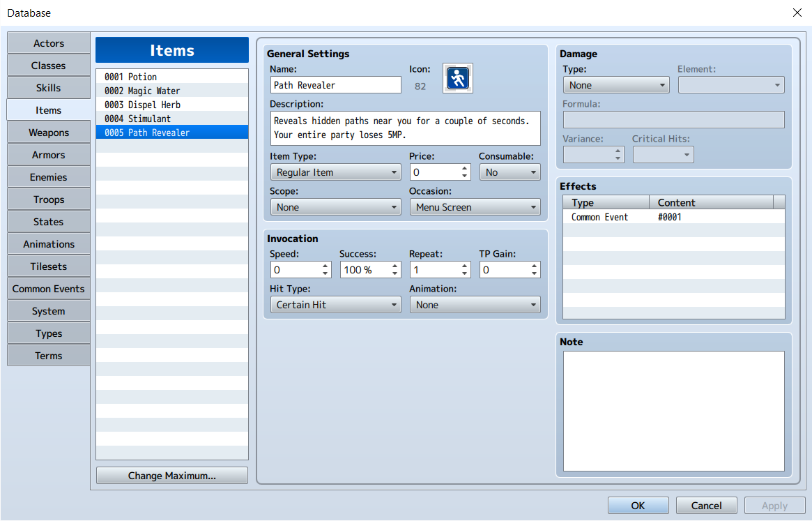Select 0003 Dispel Herb item
This screenshot has height=521, width=812.
172,104
